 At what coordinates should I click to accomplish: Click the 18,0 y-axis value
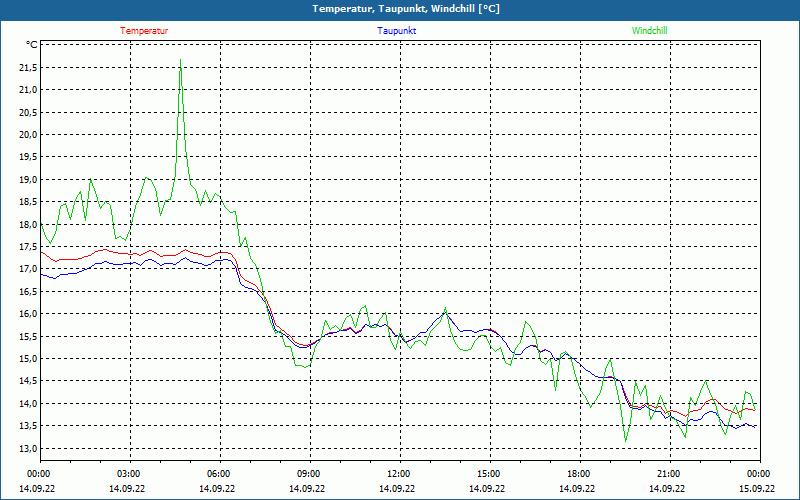tap(28, 224)
